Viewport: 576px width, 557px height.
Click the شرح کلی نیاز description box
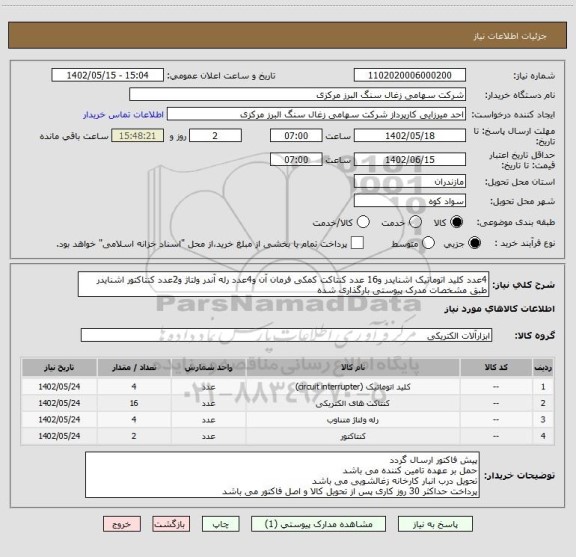tap(283, 285)
